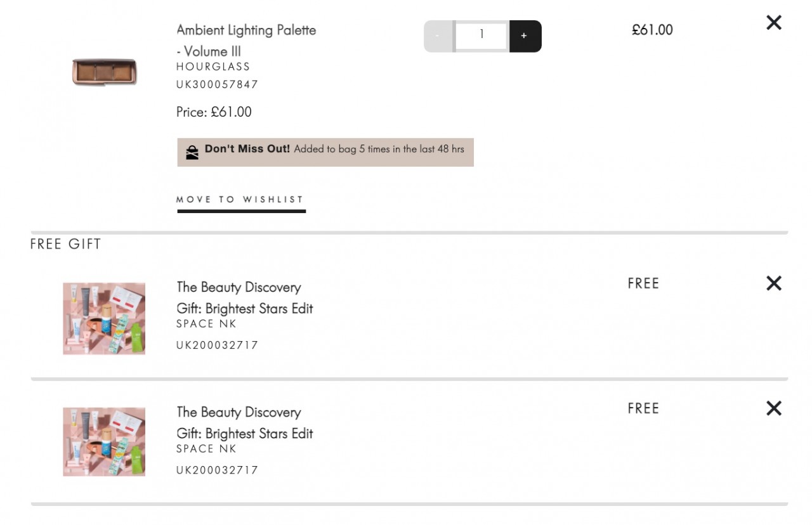Decrease palette quantity with minus button

(438, 36)
